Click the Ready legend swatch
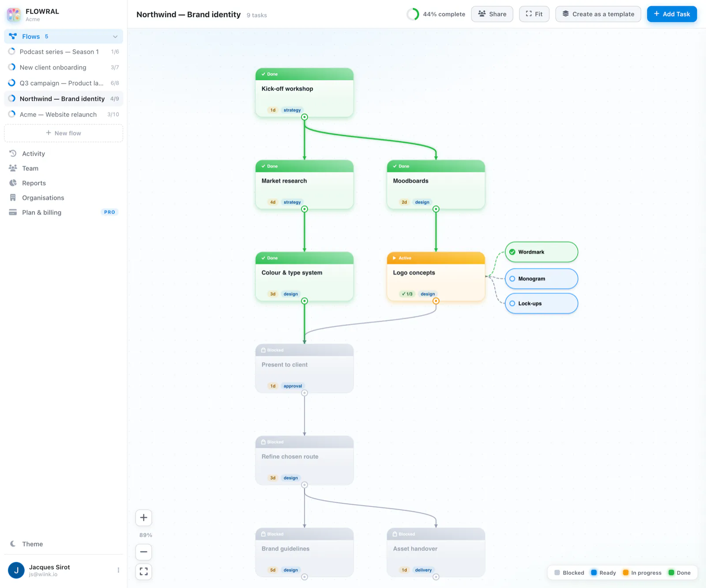The width and height of the screenshot is (706, 588). click(x=594, y=573)
